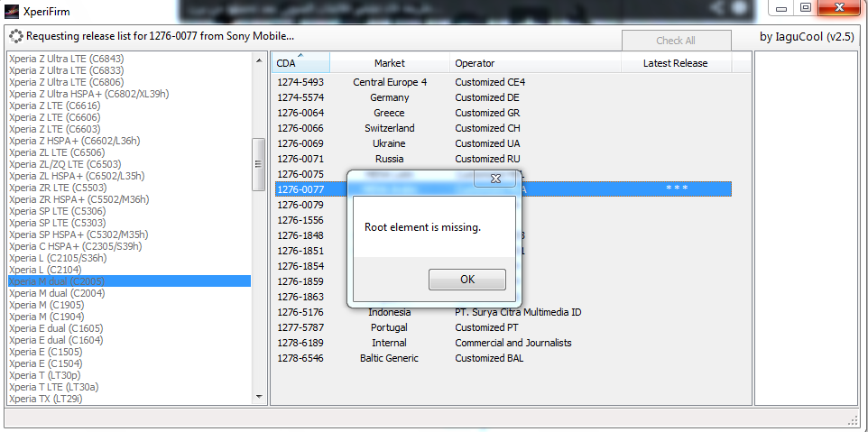Select CDA row 1276-0075
Image resolution: width=868 pixels, height=432 pixels.
503,174
